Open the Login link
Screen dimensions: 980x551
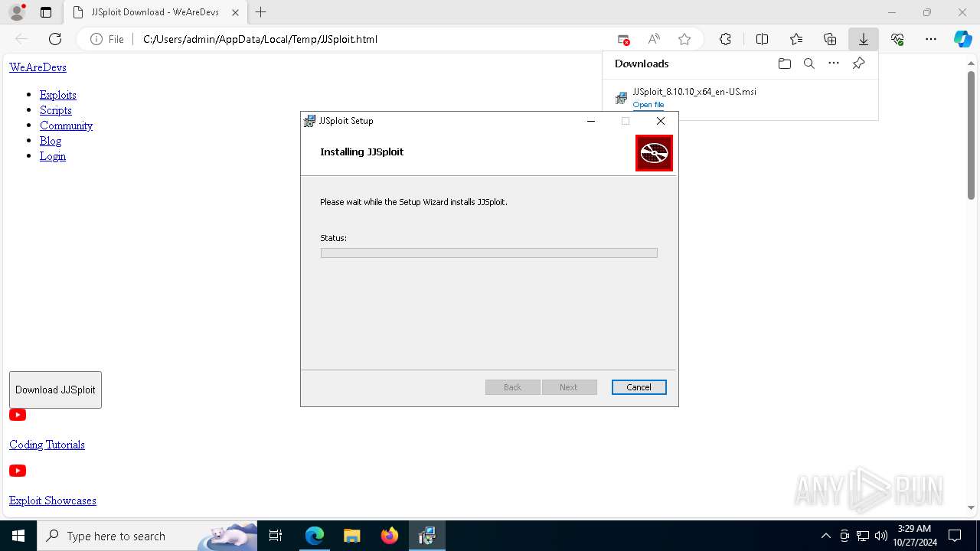[x=53, y=156]
